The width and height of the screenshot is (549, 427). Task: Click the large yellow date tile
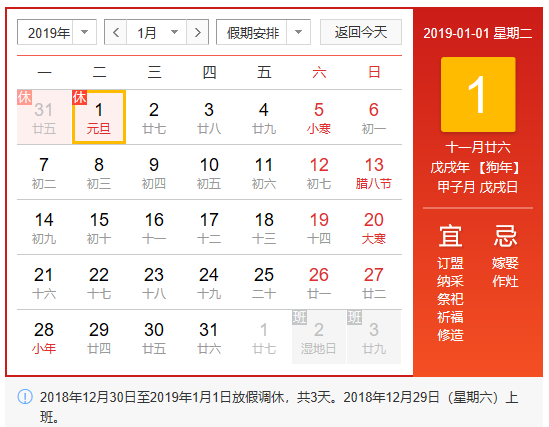(x=478, y=94)
